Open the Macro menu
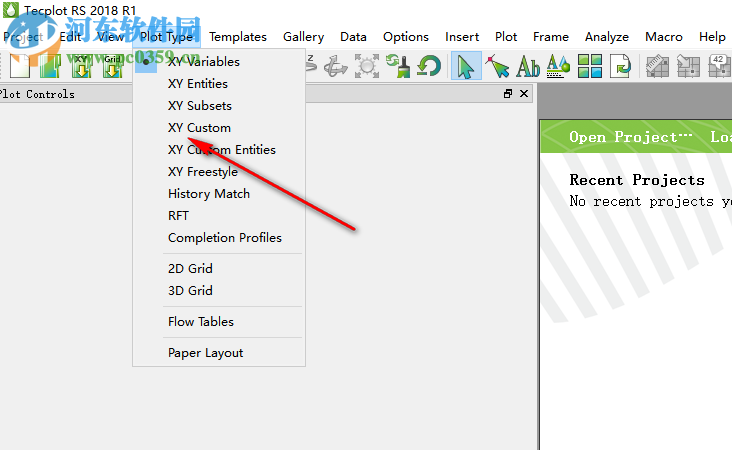732x450 pixels. point(663,37)
